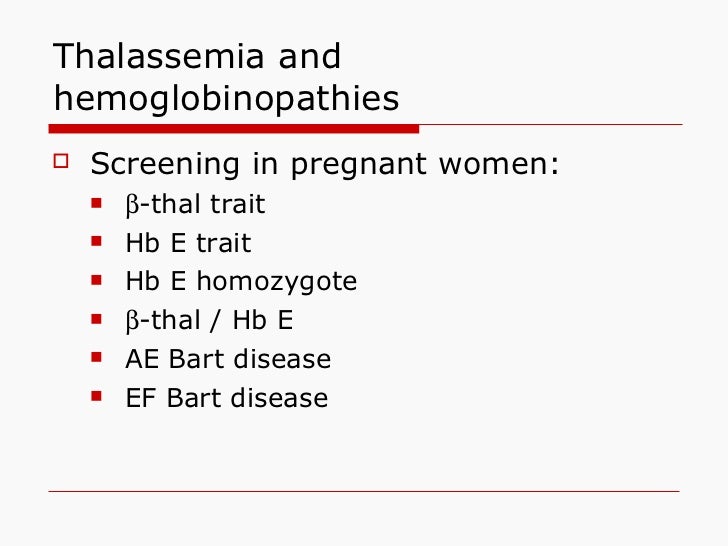Click the red bullet before β-thal / Hb E
Image resolution: width=728 pixels, height=546 pixels.
[97, 319]
